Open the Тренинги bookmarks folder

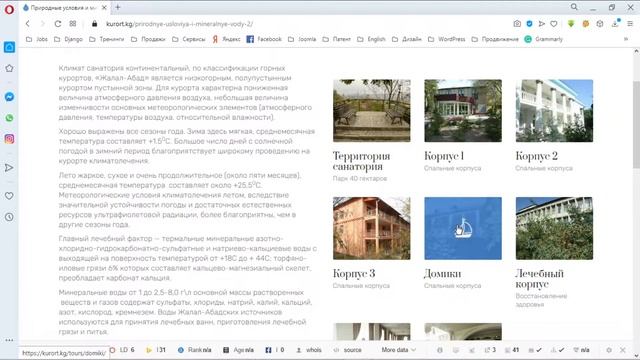107,39
